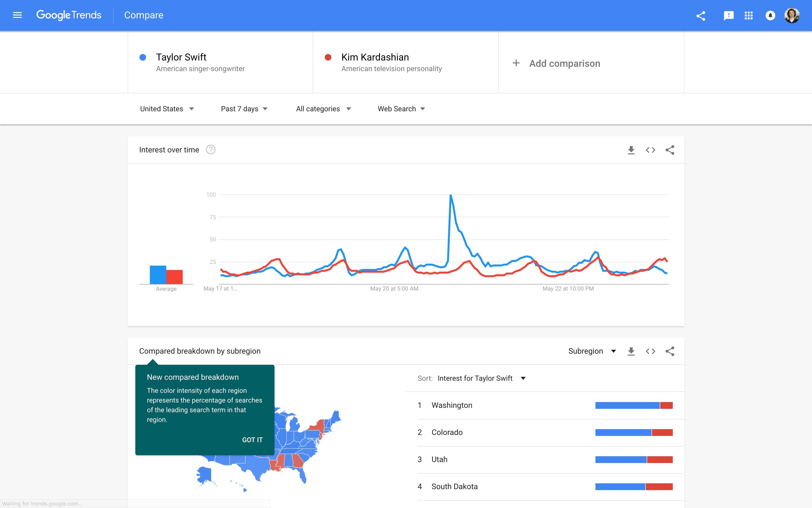This screenshot has height=508, width=812.
Task: Embed the Interest over time chart
Action: click(x=650, y=150)
